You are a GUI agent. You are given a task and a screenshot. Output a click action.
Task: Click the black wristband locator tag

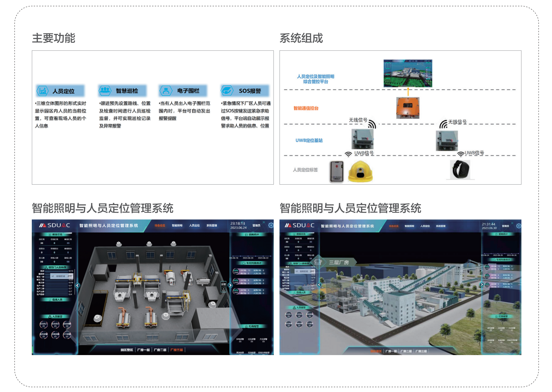click(x=461, y=170)
